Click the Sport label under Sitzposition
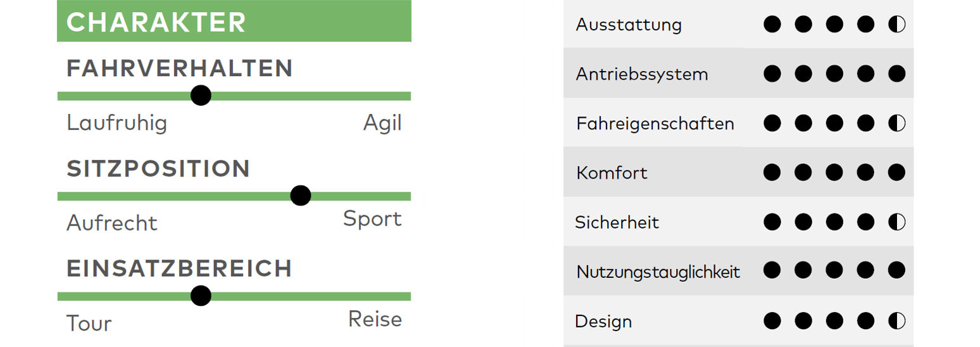 click(x=372, y=219)
